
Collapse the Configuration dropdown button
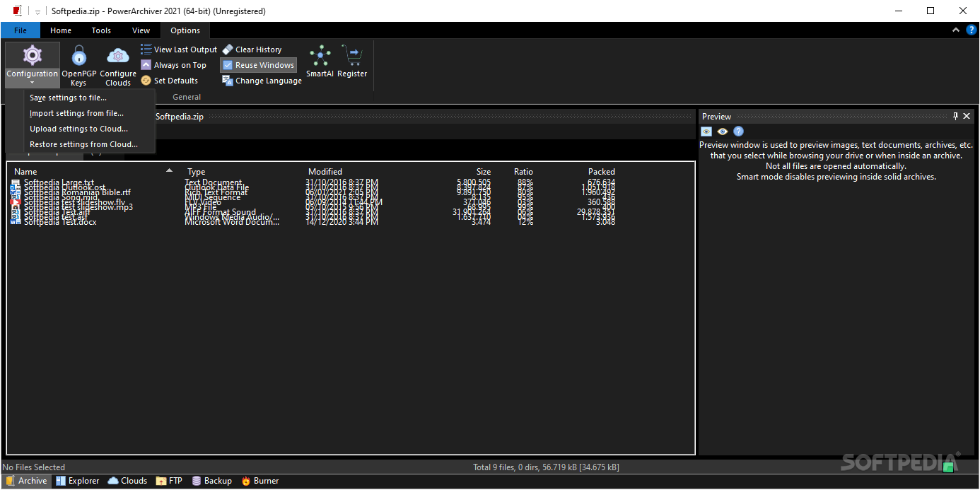coord(32,66)
